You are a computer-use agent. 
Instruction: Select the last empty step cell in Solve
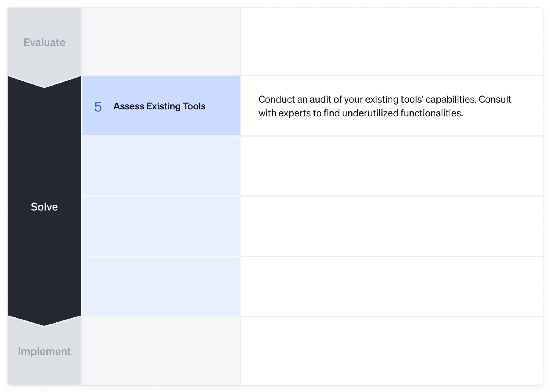(x=161, y=286)
